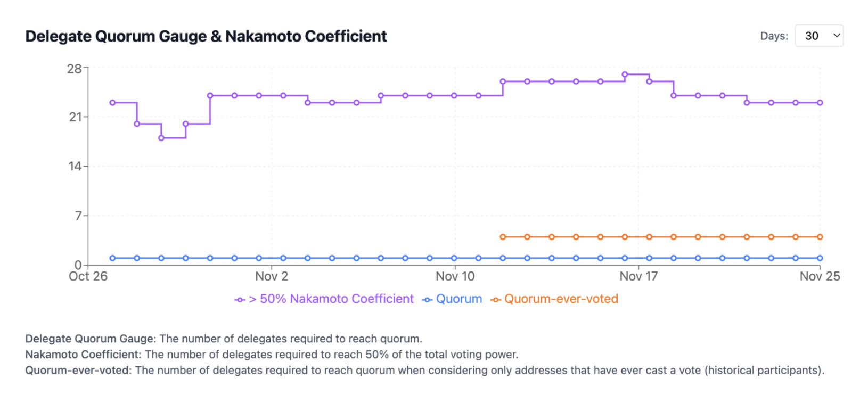868x395 pixels.
Task: Click the first orange Quorum-ever-voted data point
Action: click(503, 237)
